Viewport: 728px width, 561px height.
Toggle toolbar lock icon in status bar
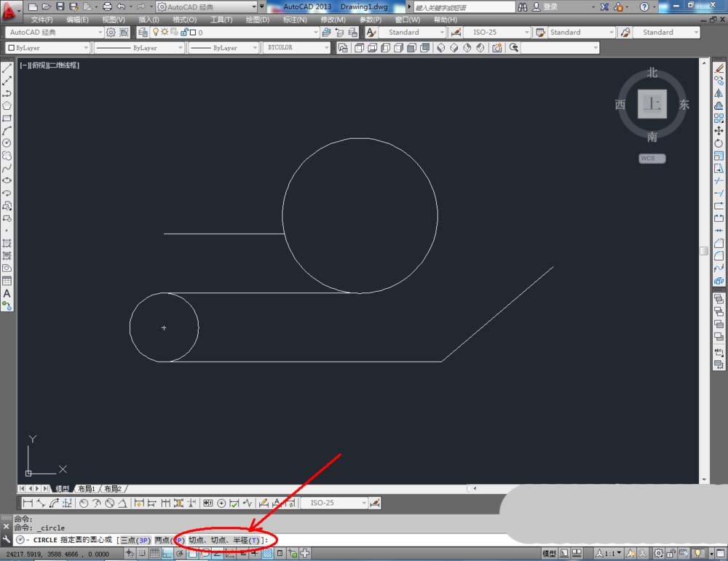tap(671, 553)
